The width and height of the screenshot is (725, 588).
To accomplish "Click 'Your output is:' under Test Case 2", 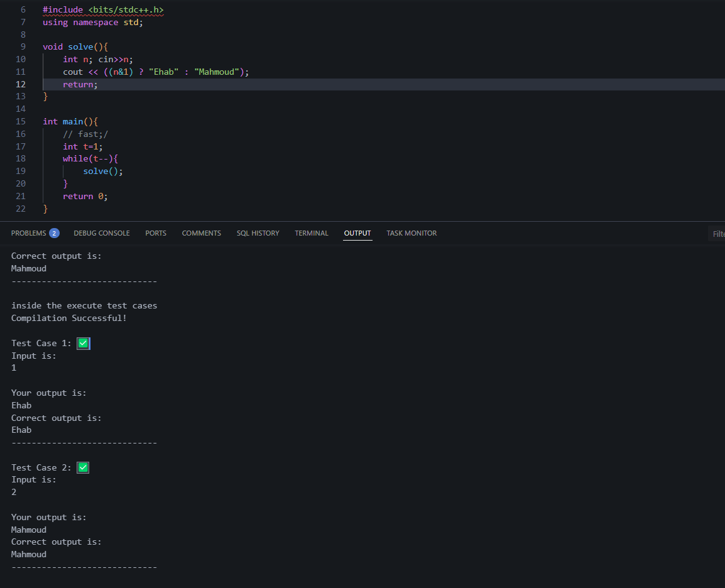I will (48, 517).
